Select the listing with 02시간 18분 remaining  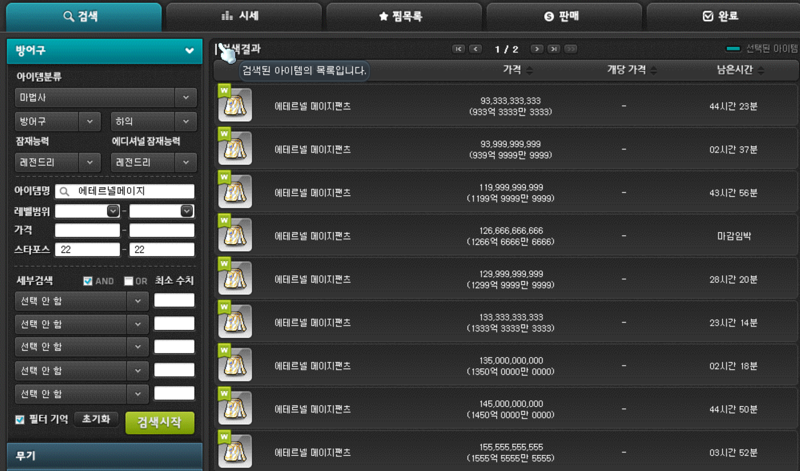[x=506, y=366]
